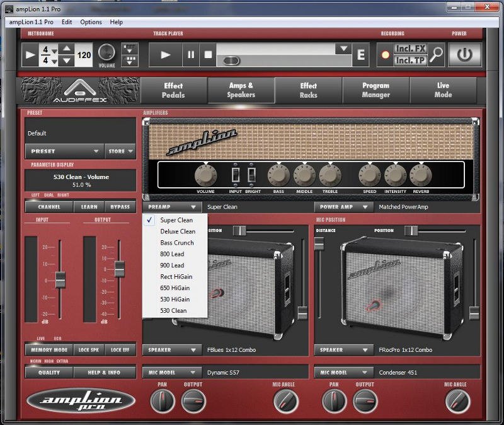
Task: Stop the Track Player playback
Action: (208, 55)
